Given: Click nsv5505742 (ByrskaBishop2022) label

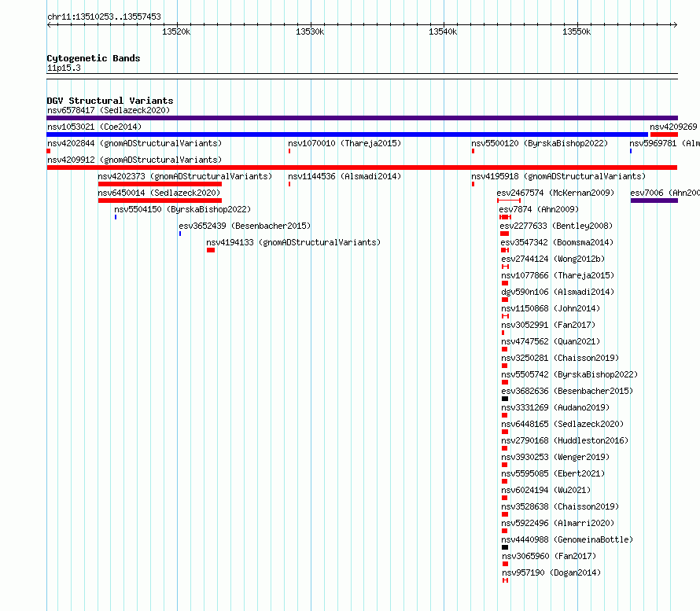Looking at the screenshot, I should (x=569, y=374).
